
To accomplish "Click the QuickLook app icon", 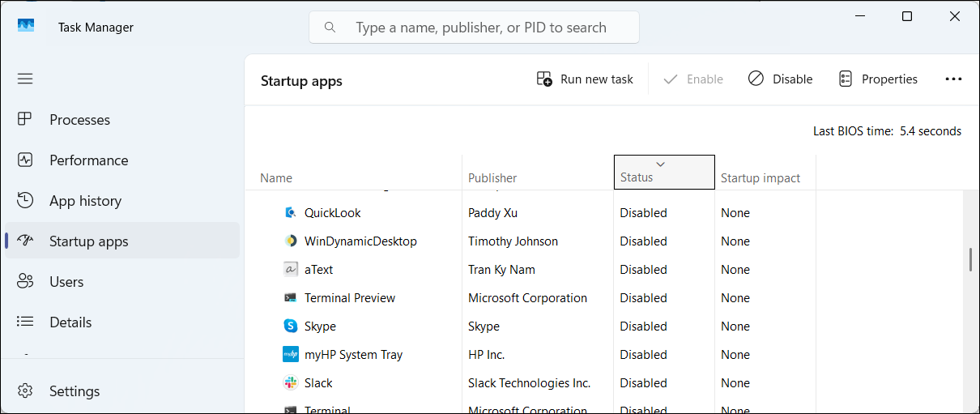I will coord(291,213).
